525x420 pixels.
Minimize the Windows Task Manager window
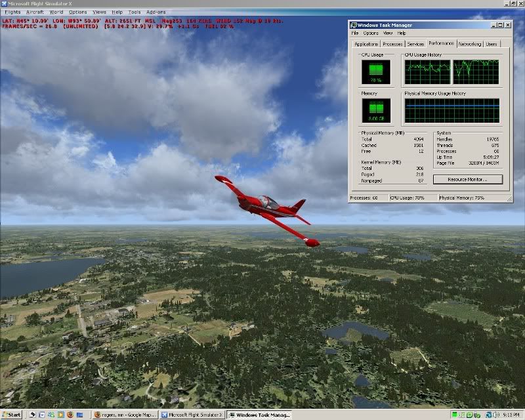tap(493, 25)
